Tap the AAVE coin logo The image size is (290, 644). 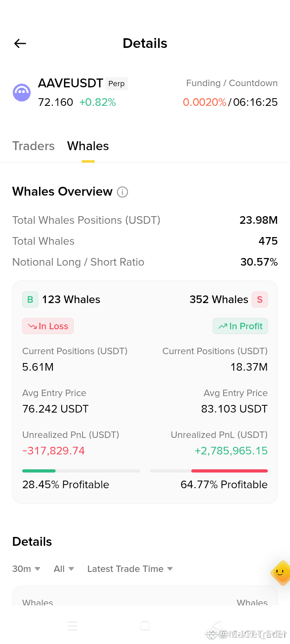[22, 93]
